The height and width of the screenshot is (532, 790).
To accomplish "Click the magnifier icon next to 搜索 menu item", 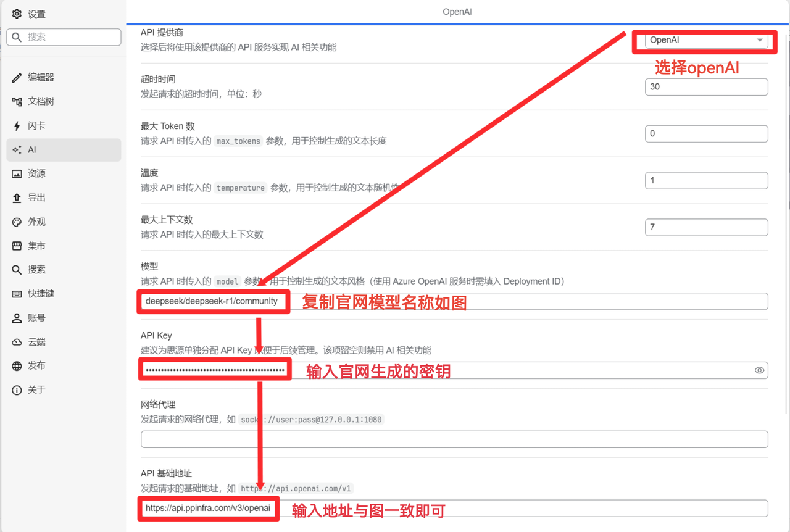I will pyautogui.click(x=17, y=270).
